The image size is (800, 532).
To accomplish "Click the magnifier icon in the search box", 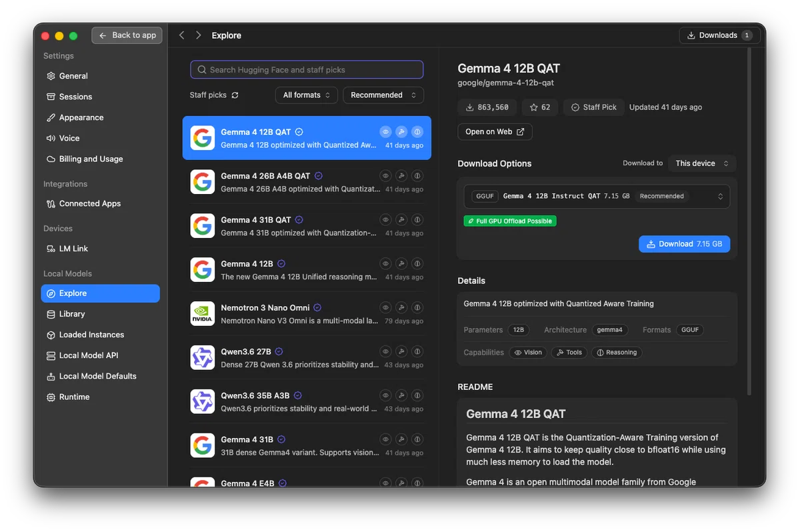I will pyautogui.click(x=202, y=70).
